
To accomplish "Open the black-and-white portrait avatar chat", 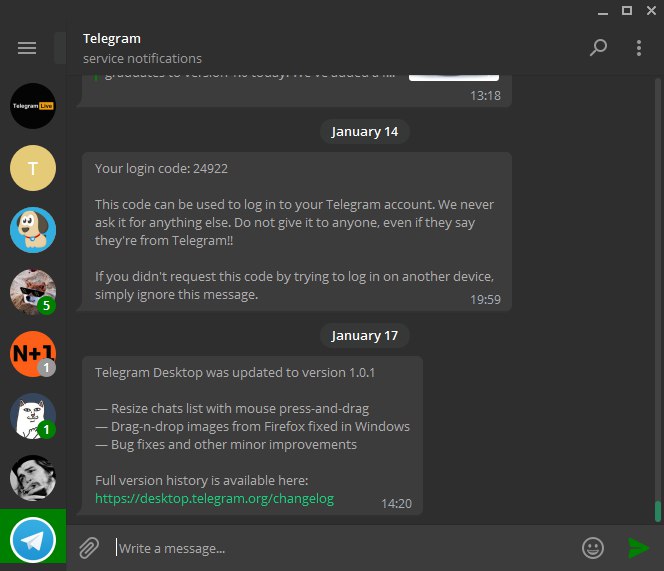I will [x=33, y=478].
